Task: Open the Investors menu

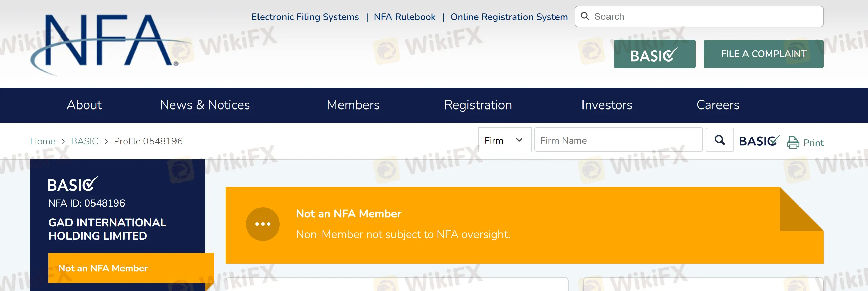Action: (x=607, y=105)
